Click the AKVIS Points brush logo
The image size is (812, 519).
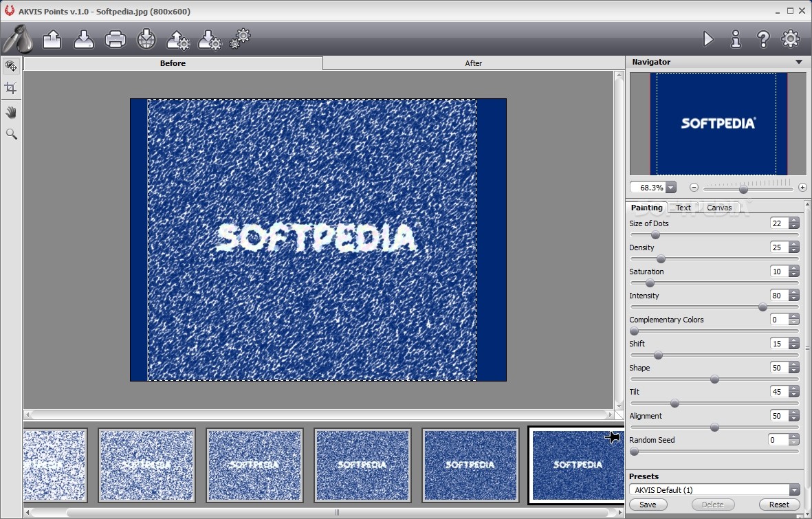(x=18, y=39)
